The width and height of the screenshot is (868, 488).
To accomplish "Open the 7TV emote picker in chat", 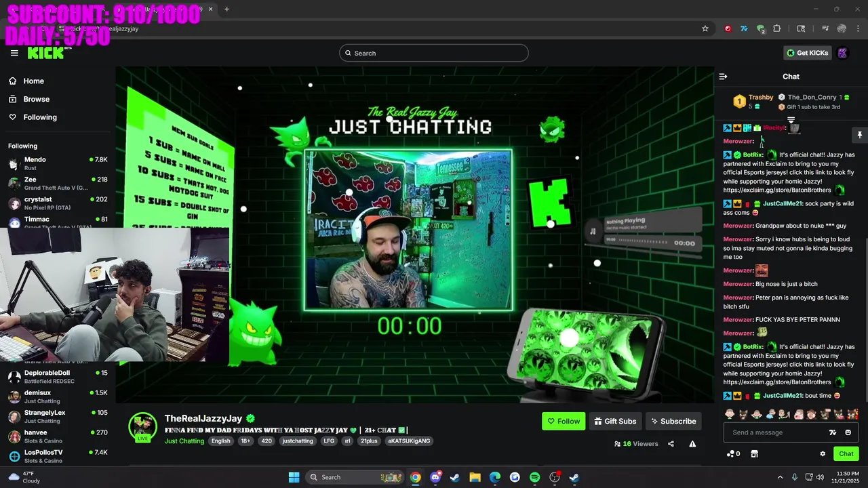I will tap(833, 432).
